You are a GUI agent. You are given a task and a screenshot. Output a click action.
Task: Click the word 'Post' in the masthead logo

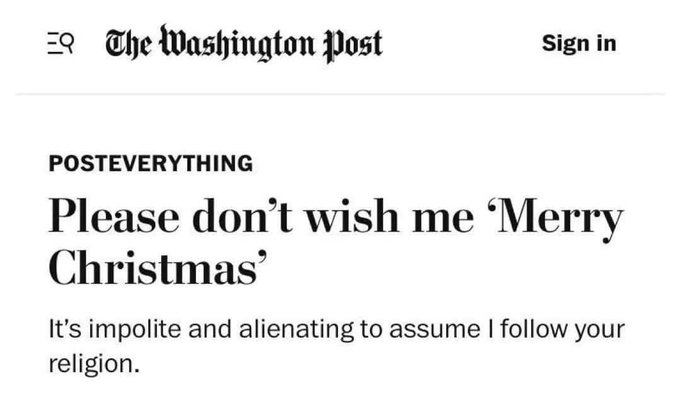(x=353, y=45)
